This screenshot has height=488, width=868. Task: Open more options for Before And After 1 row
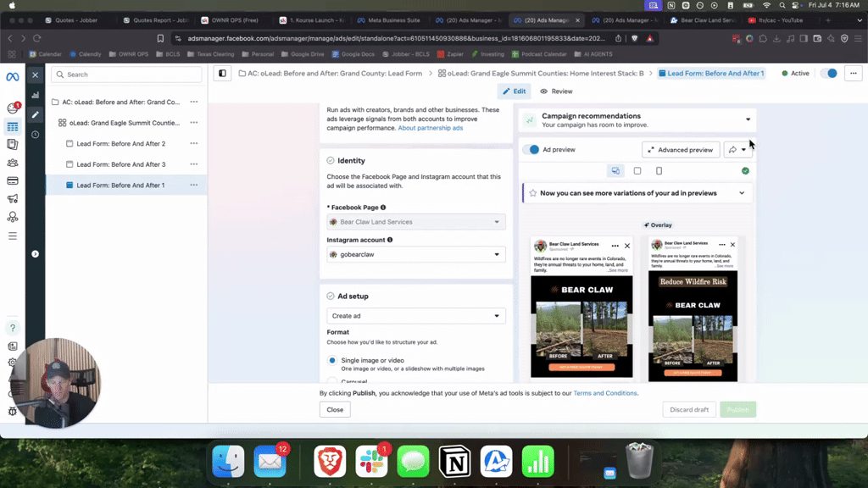(194, 185)
